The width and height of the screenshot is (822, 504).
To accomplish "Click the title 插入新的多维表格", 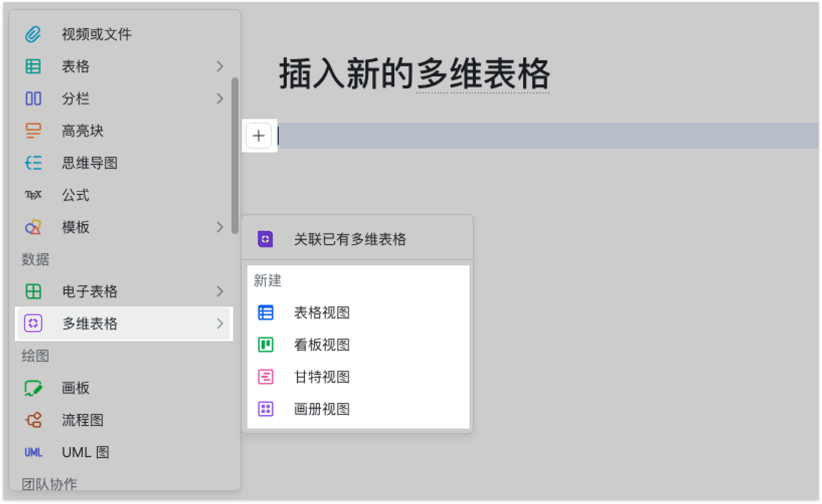I will pyautogui.click(x=415, y=74).
